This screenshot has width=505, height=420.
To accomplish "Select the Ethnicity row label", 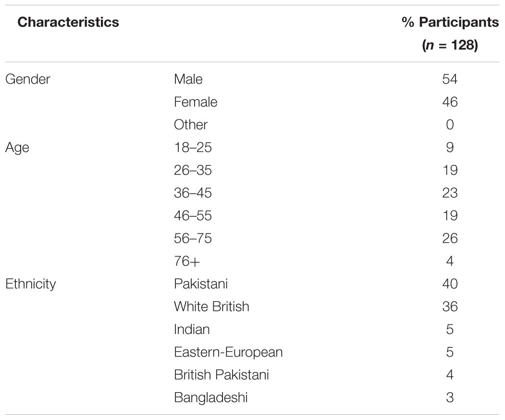I will click(31, 284).
